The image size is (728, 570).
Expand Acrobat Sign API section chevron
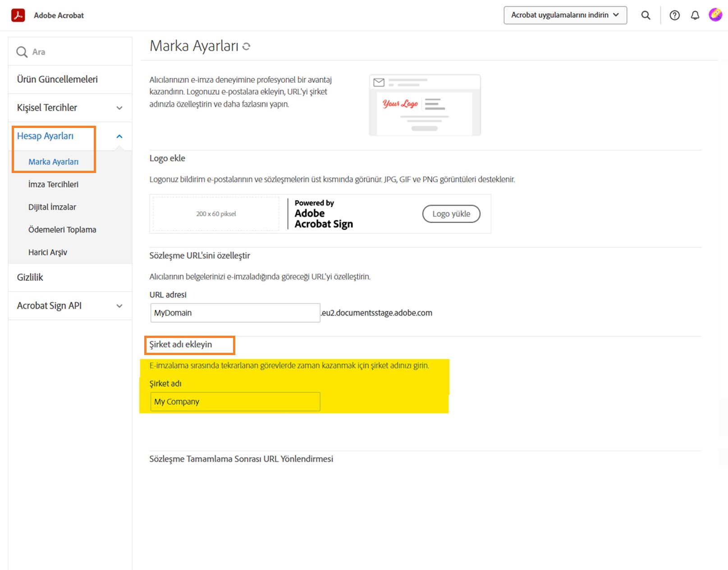(119, 306)
